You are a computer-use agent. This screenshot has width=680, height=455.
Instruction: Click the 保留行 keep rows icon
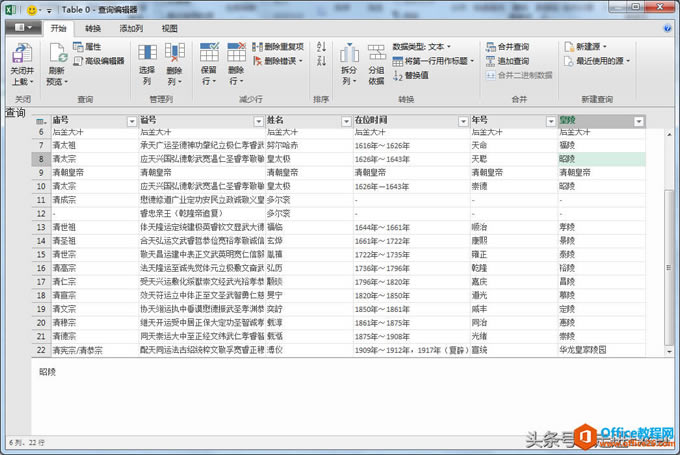pyautogui.click(x=209, y=53)
